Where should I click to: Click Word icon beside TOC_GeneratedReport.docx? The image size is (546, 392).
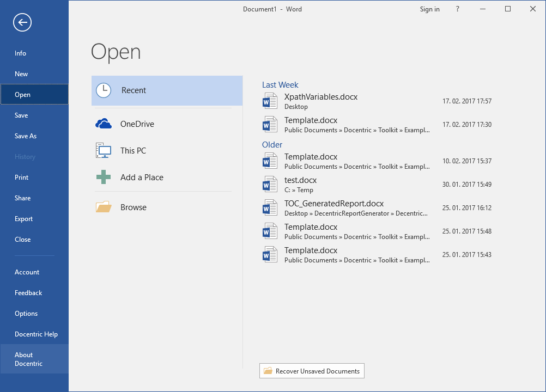tap(270, 207)
